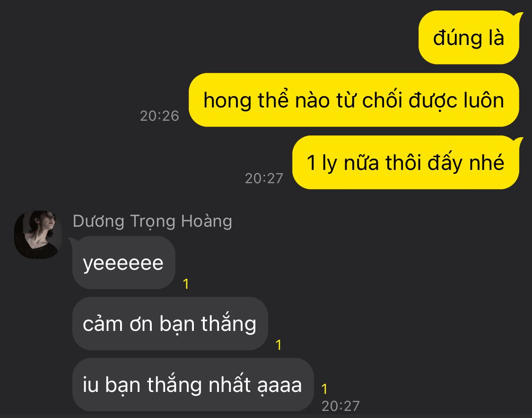Tap the read count beside 'yeeeeee'
The image size is (532, 418).
tap(185, 284)
